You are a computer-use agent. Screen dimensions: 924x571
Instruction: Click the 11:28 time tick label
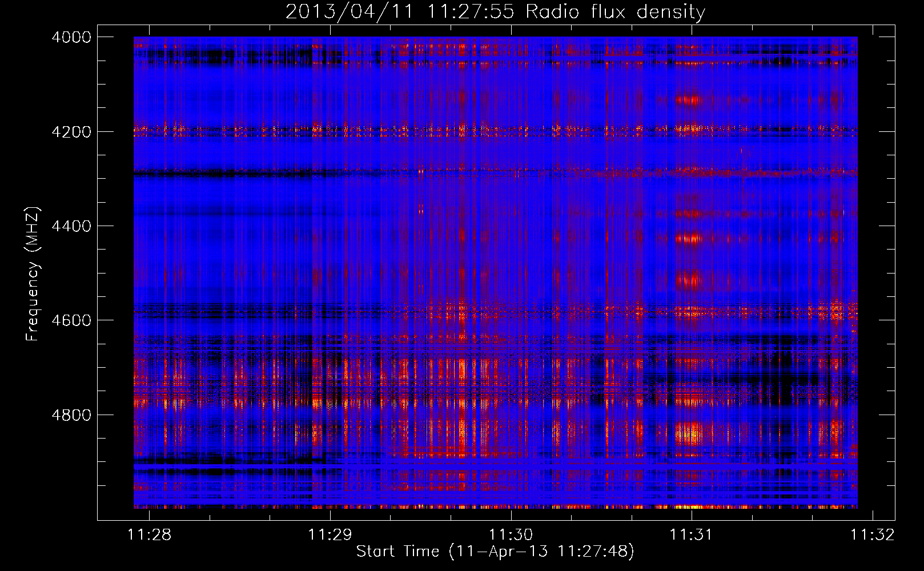(x=149, y=534)
